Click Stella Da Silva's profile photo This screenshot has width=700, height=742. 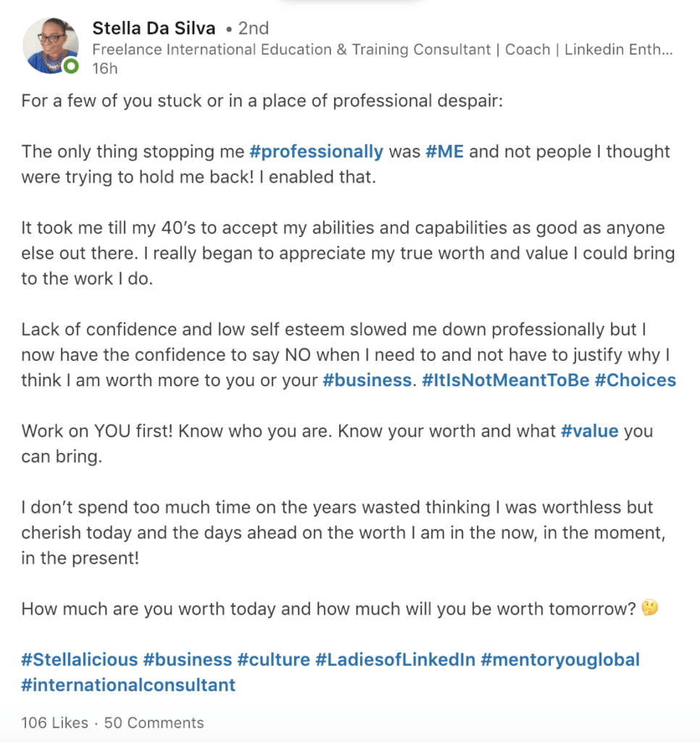pos(49,45)
